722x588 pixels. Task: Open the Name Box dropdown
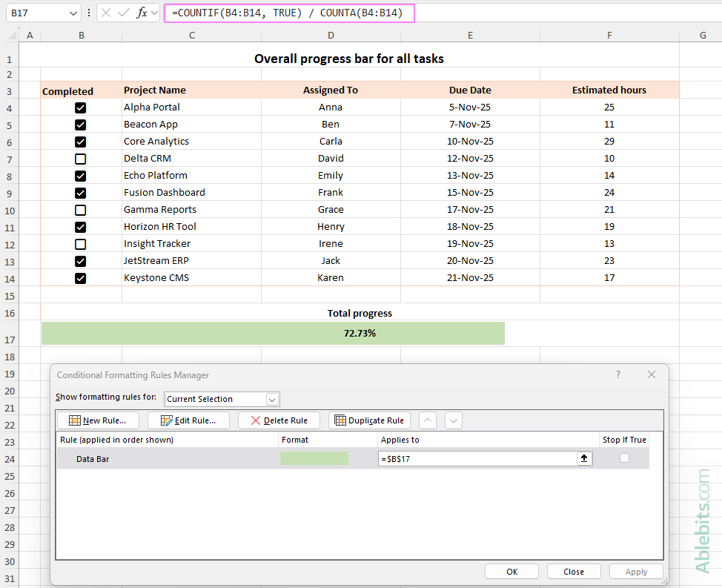point(72,13)
